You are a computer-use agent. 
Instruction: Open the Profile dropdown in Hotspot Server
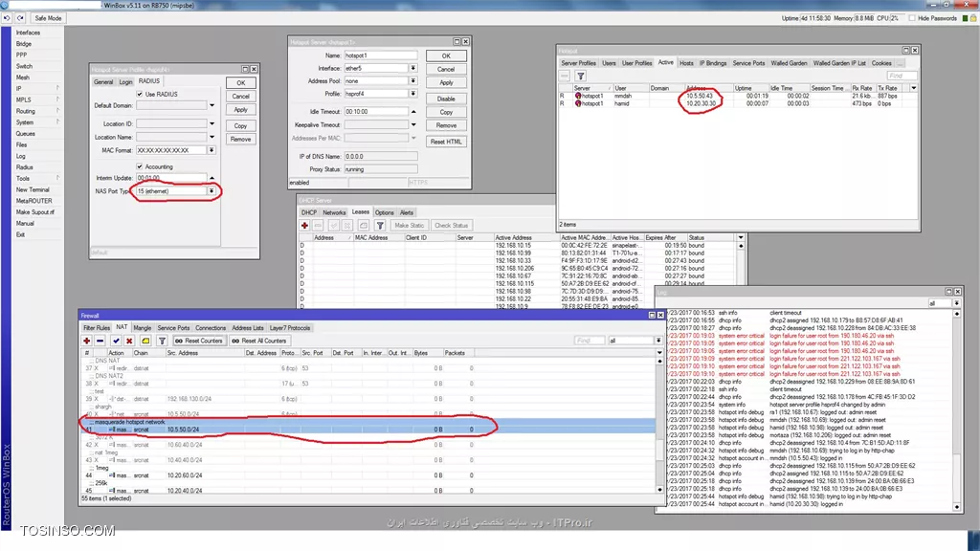[413, 94]
